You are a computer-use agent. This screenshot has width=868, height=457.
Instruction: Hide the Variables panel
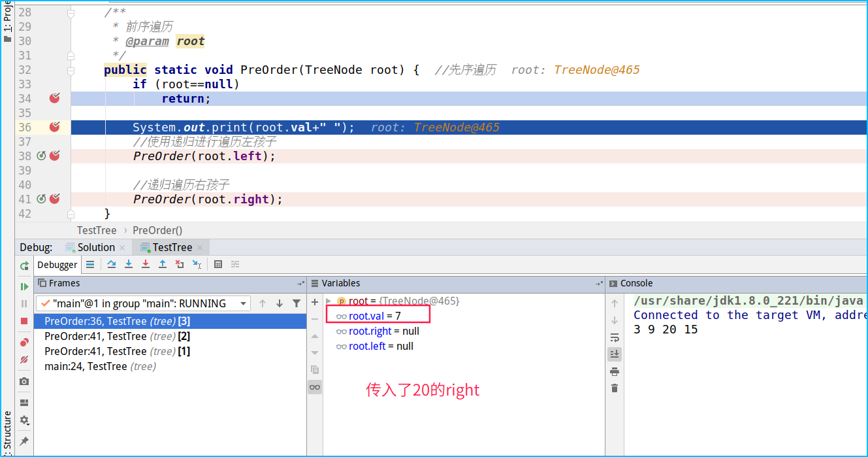tap(599, 283)
